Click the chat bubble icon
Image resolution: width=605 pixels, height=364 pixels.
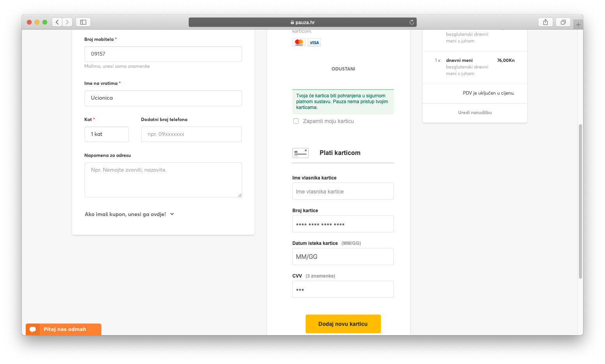(33, 329)
